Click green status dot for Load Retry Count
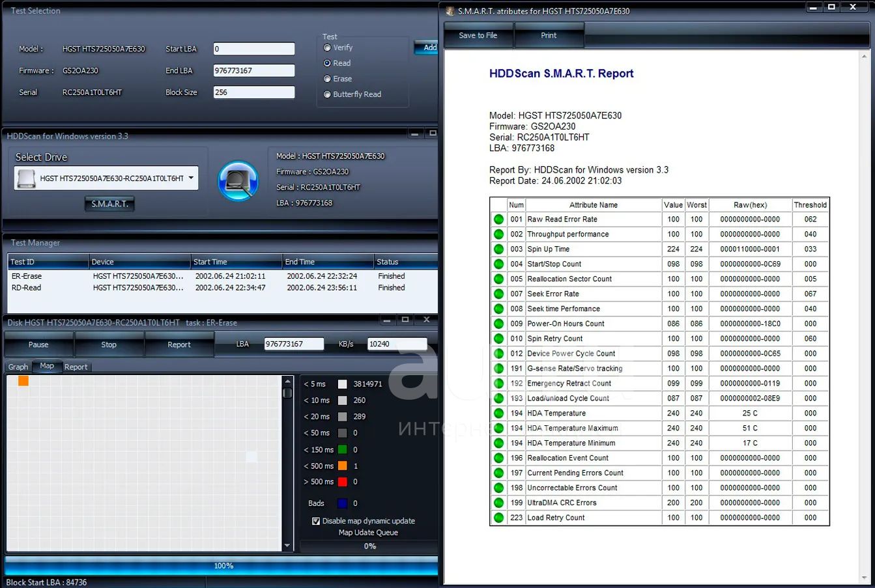This screenshot has width=875, height=588. coord(498,518)
